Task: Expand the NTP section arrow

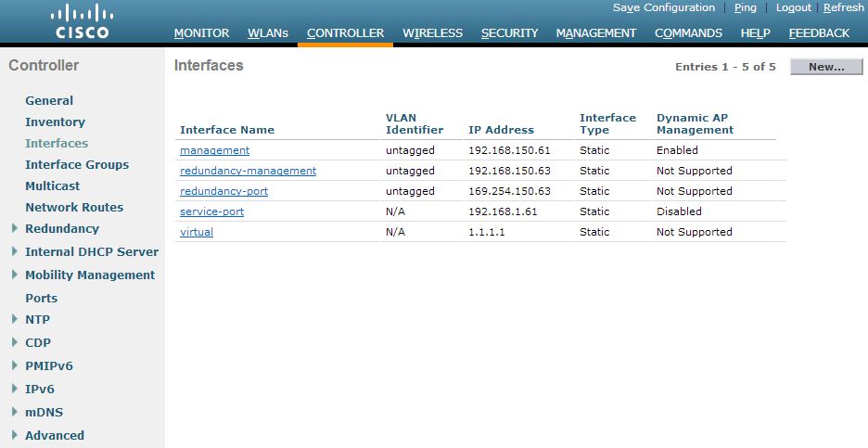Action: [15, 319]
